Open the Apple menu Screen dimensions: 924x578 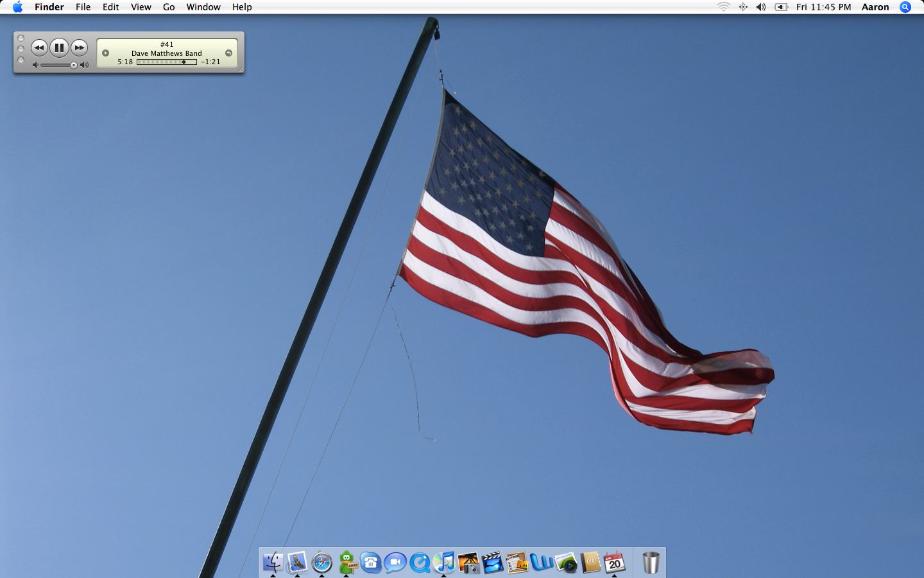(x=17, y=7)
